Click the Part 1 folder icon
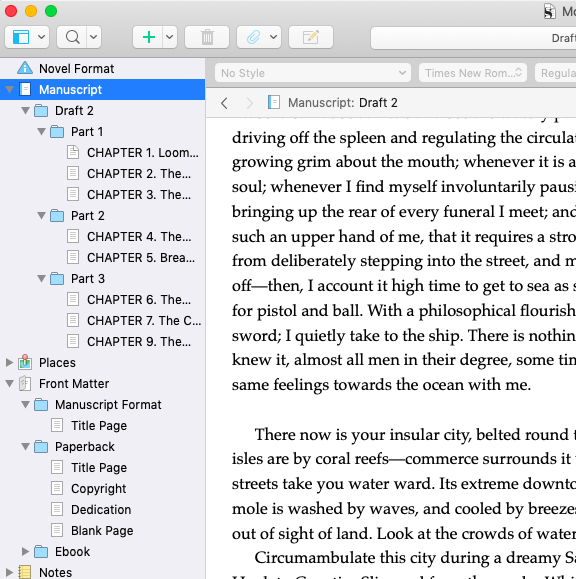Screen dimensions: 576x579 pos(57,131)
